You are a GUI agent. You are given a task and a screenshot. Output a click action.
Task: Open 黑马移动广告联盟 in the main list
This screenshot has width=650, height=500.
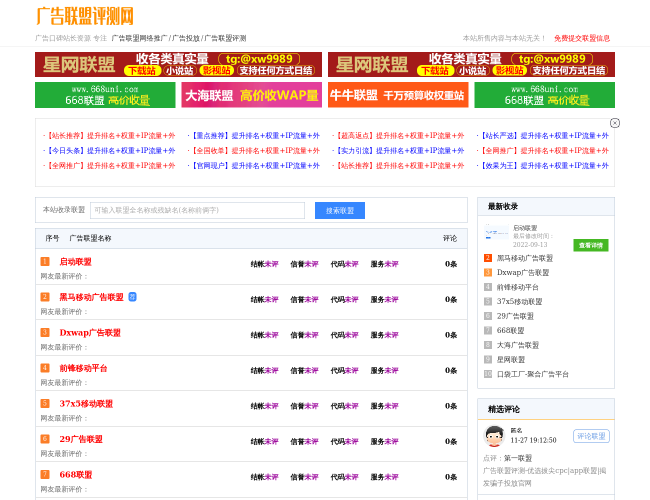tap(92, 297)
